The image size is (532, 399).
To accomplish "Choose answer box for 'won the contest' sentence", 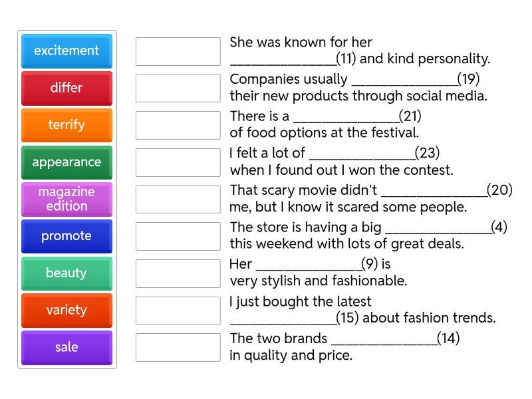I will coord(178,162).
